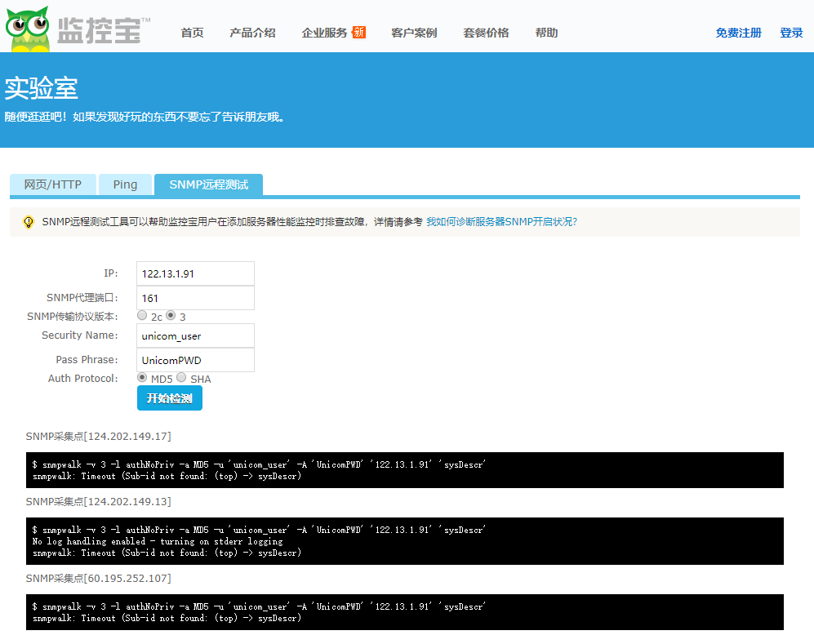Select SNMP version 2c radio button
The image size is (814, 644).
click(x=142, y=316)
